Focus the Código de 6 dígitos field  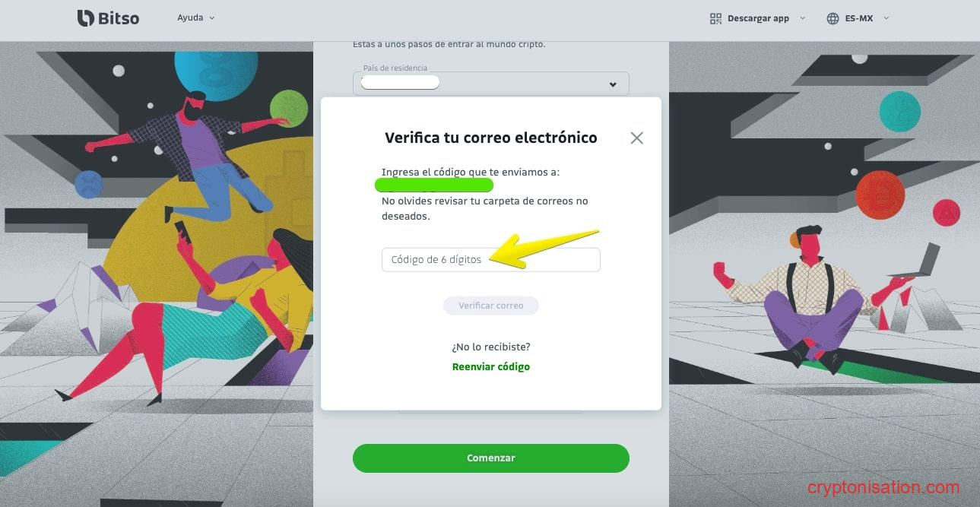490,259
